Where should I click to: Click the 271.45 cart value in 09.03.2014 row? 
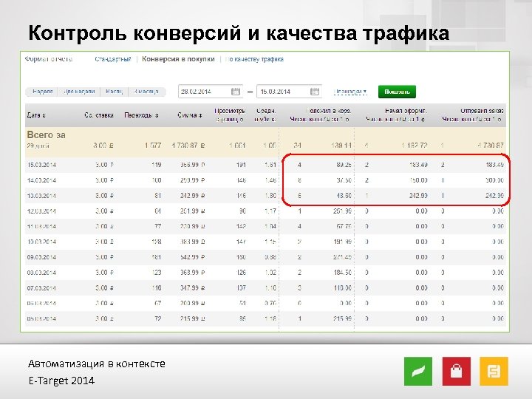click(x=342, y=257)
